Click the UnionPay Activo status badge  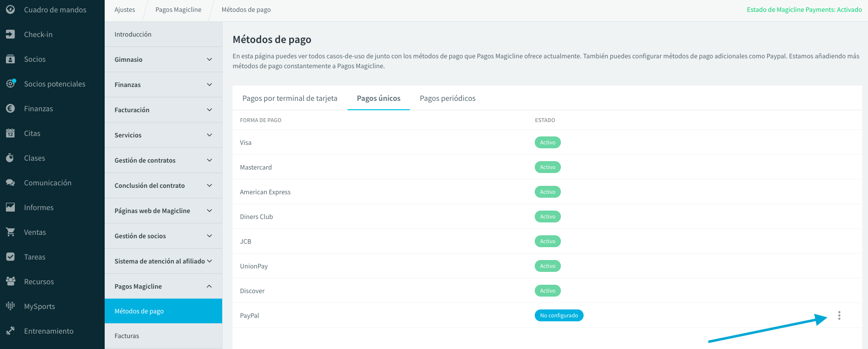coord(548,266)
